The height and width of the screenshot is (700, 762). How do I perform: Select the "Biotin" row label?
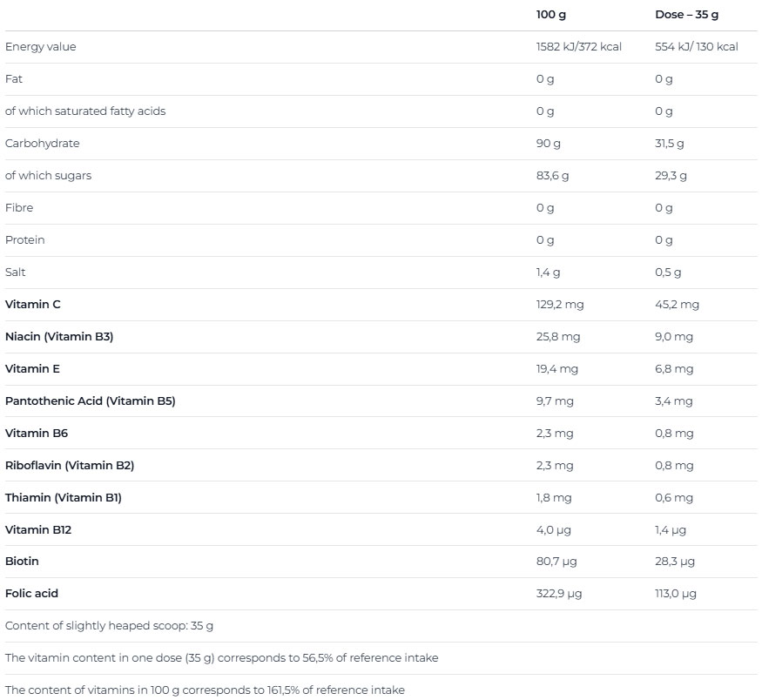(23, 562)
